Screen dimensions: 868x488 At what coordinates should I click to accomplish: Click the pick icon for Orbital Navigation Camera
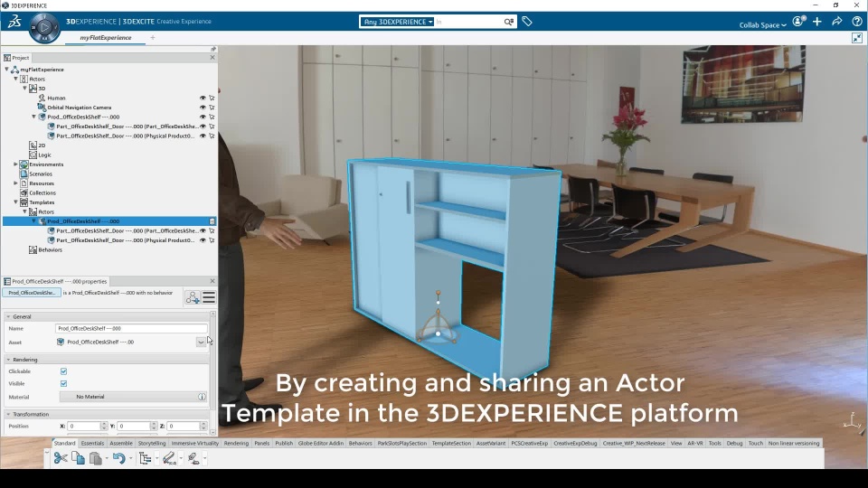[212, 108]
